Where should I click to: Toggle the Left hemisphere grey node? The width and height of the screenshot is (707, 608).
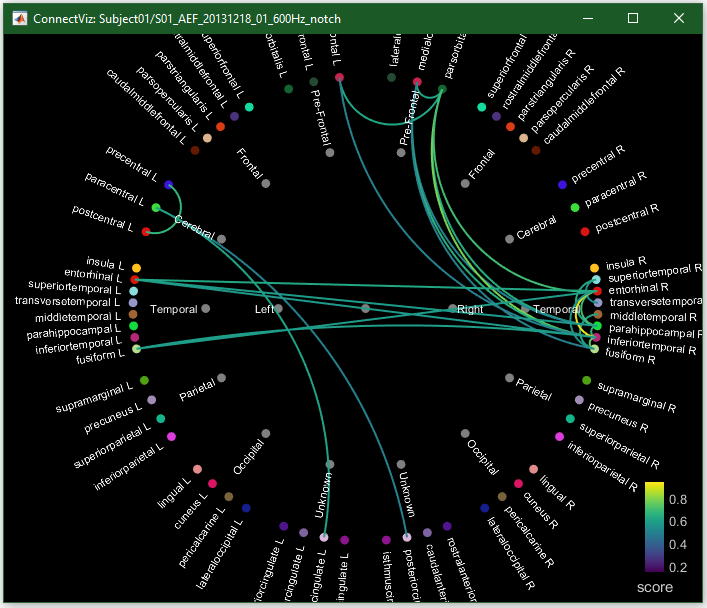pyautogui.click(x=279, y=309)
